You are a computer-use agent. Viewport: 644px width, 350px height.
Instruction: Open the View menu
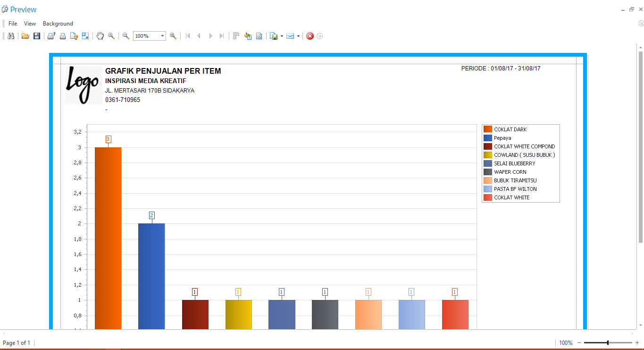pyautogui.click(x=30, y=24)
